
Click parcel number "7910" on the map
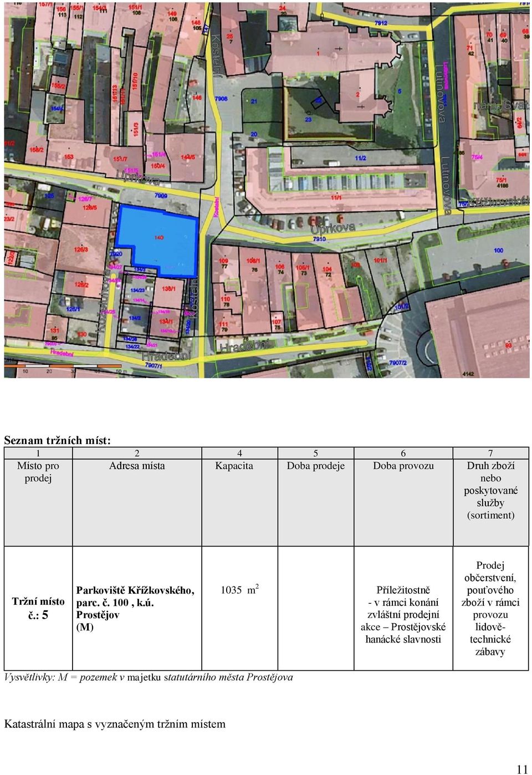point(319,239)
